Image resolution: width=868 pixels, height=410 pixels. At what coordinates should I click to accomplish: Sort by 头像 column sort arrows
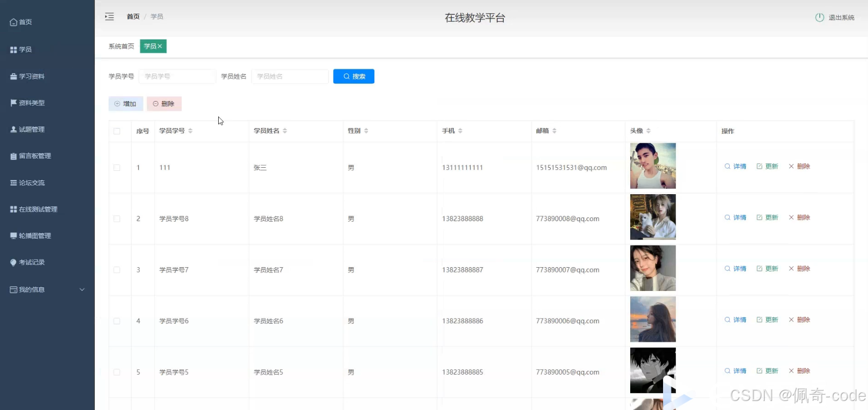coord(648,131)
